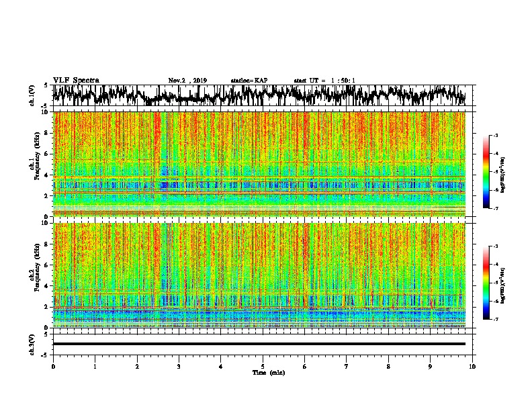The image size is (532, 411).
Task: Click the ch.1 spectrogram "2" kHz tick label
Action: point(48,196)
